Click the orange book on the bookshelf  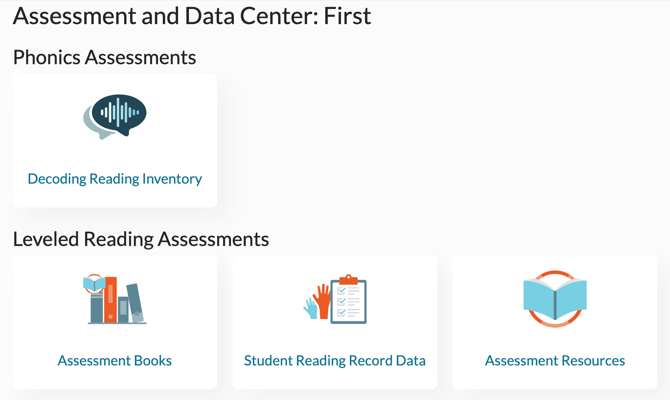click(110, 299)
